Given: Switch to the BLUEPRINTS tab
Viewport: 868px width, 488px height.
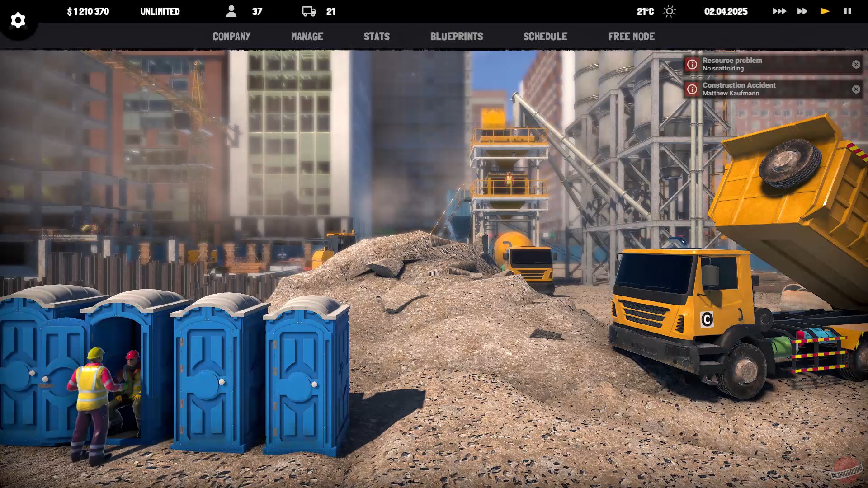Looking at the screenshot, I should pyautogui.click(x=457, y=37).
